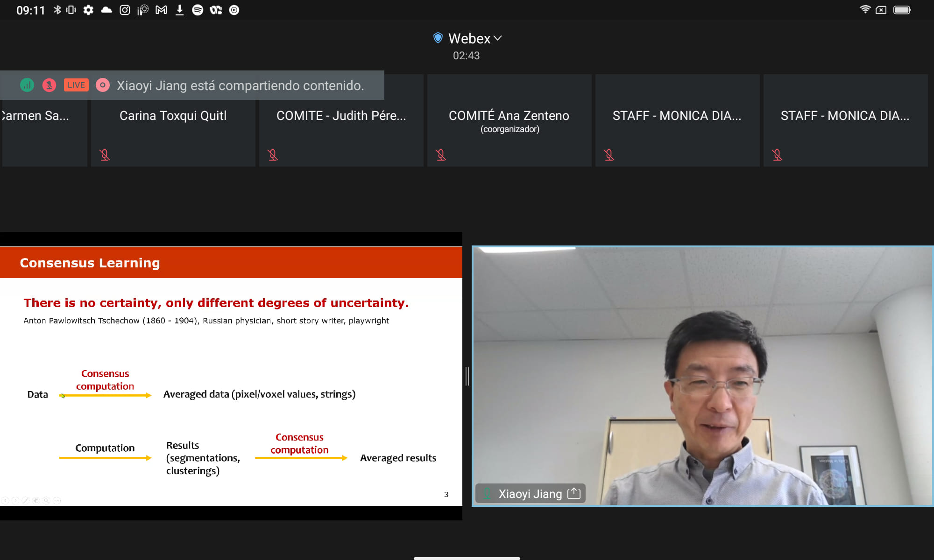The width and height of the screenshot is (934, 560).
Task: Tap the Spotify notification icon
Action: 198,10
